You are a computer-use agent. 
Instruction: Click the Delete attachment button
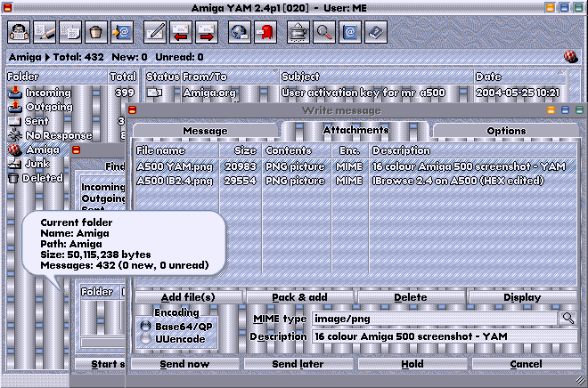(411, 297)
